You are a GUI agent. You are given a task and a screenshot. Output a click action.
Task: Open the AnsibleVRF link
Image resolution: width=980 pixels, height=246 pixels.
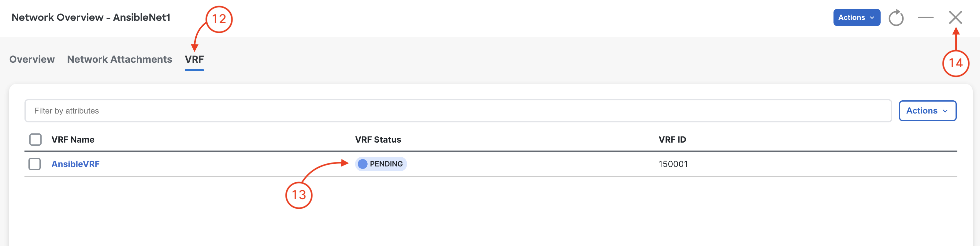[75, 164]
